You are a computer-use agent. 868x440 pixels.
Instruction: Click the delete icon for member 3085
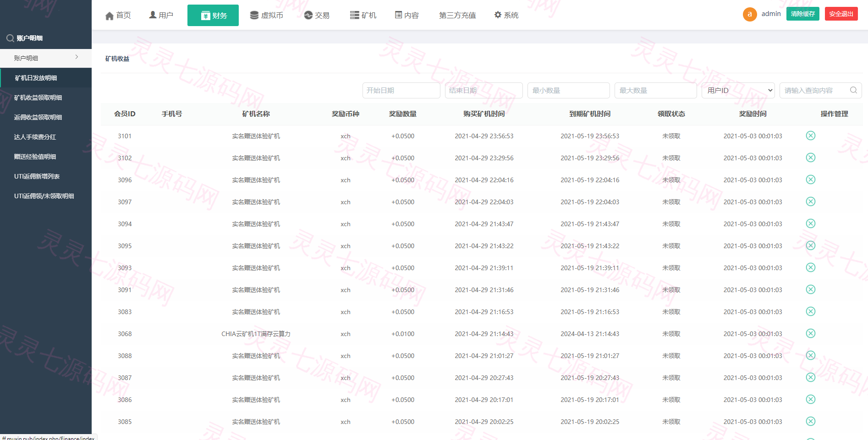(x=810, y=421)
